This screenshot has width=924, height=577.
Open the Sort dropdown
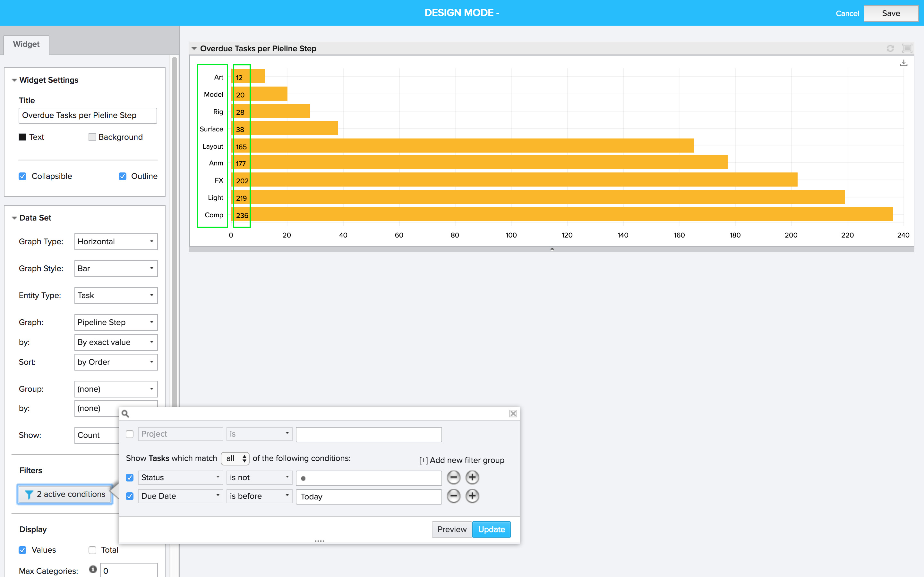(116, 362)
